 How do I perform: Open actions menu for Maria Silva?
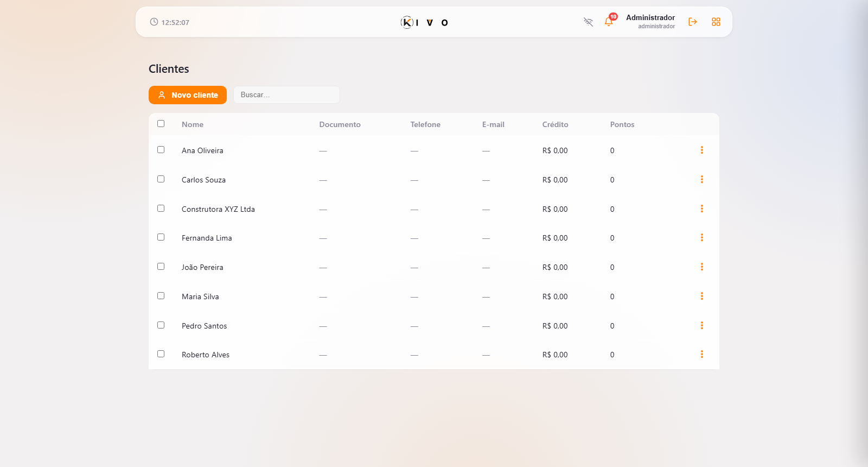point(701,296)
